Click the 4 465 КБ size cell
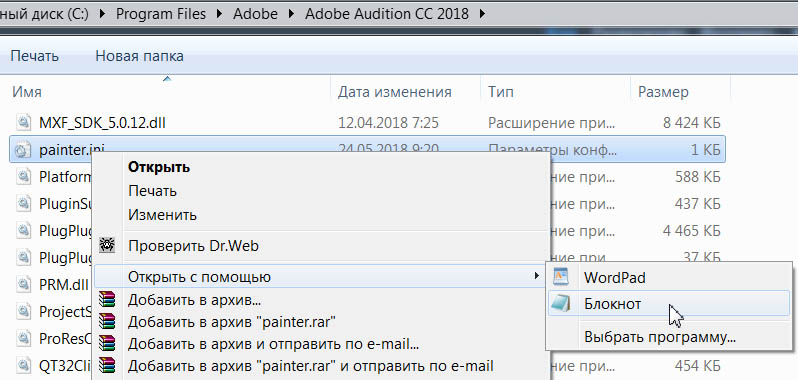 tap(692, 230)
